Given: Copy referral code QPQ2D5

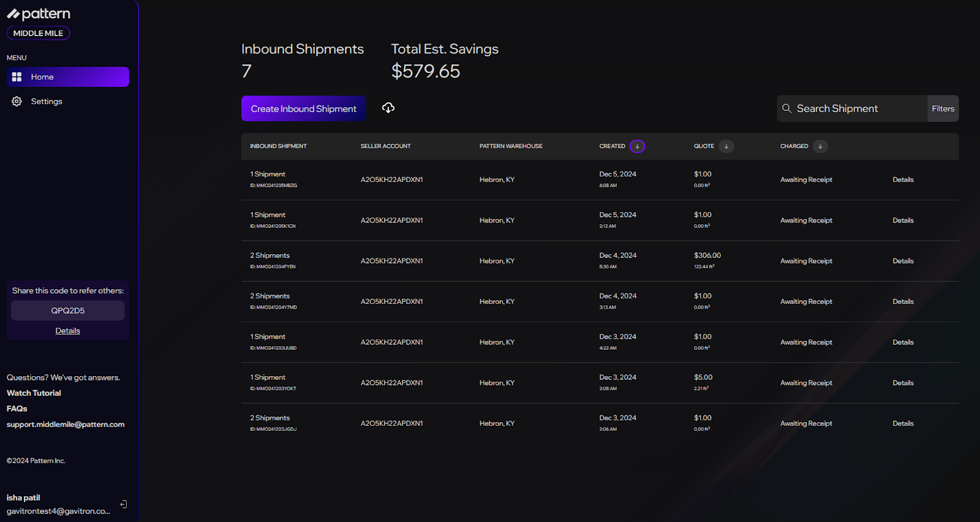Looking at the screenshot, I should 67,311.
